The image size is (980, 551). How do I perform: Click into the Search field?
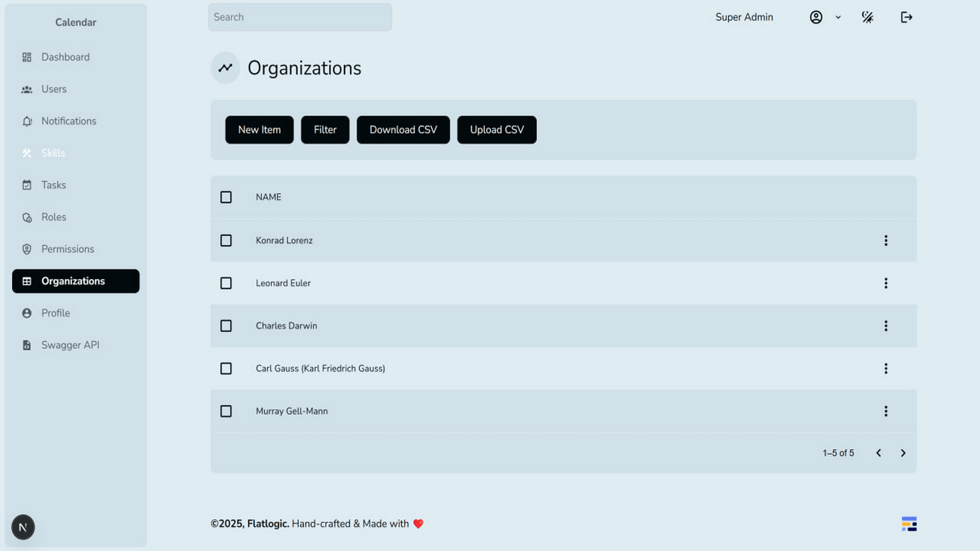click(x=300, y=17)
